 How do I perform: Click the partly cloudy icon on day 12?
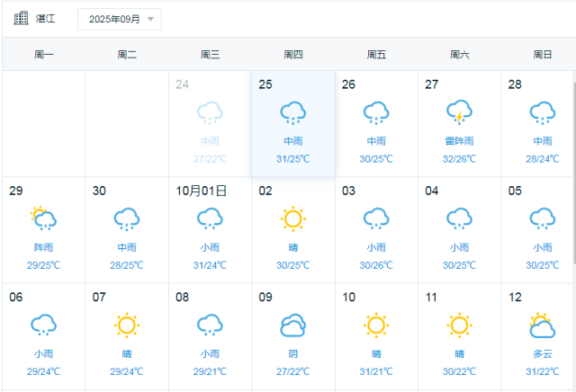(542, 325)
